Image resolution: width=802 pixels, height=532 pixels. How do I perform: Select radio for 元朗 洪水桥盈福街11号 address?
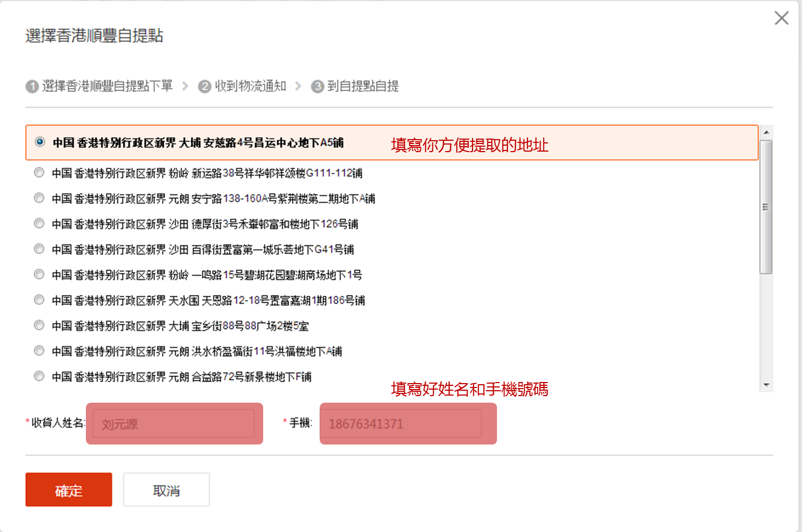(x=39, y=351)
